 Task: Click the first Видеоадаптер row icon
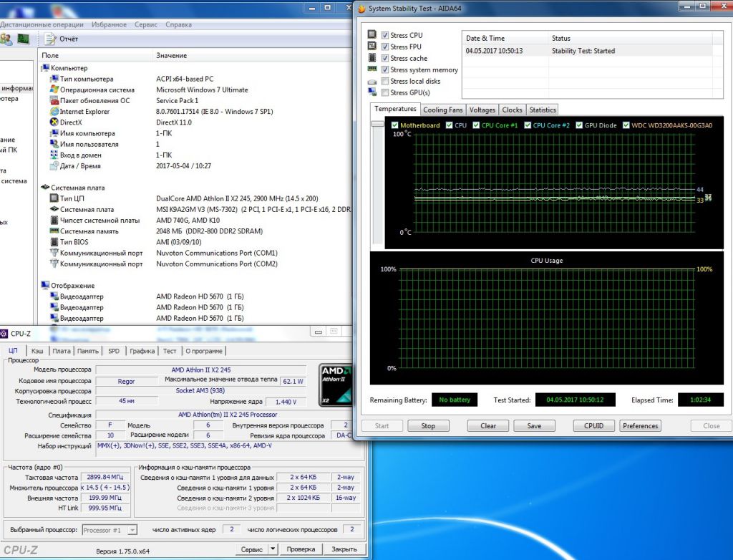54,296
